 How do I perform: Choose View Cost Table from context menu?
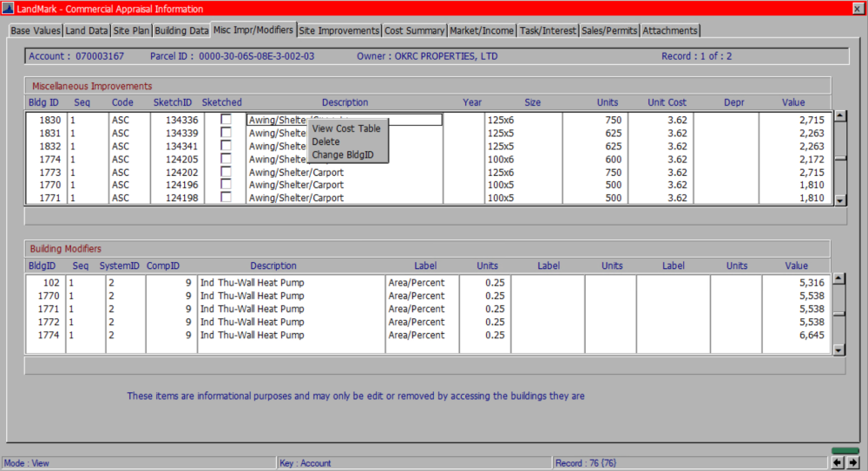[x=346, y=128]
